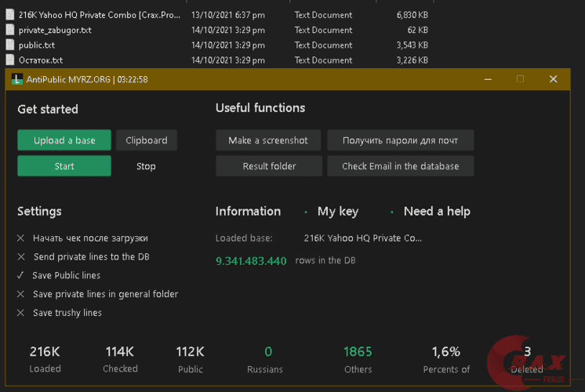Toggle Save trushy lines option

(x=20, y=313)
